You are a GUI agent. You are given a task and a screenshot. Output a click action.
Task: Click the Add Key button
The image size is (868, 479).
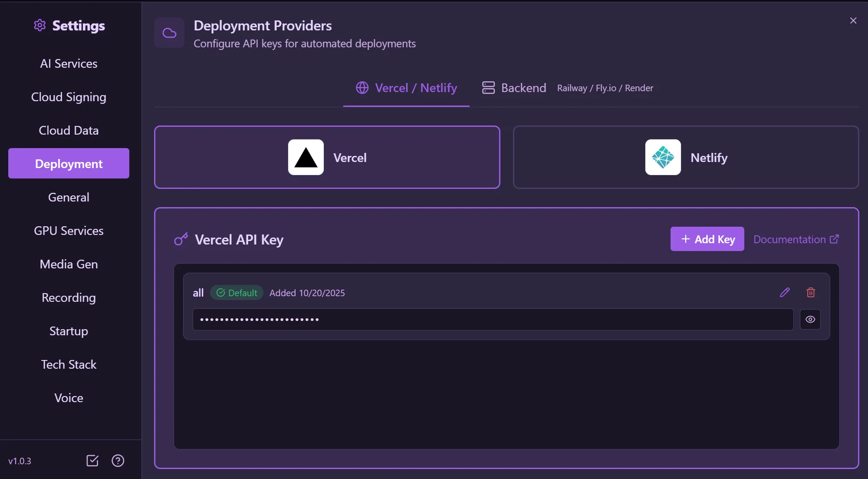coord(707,239)
